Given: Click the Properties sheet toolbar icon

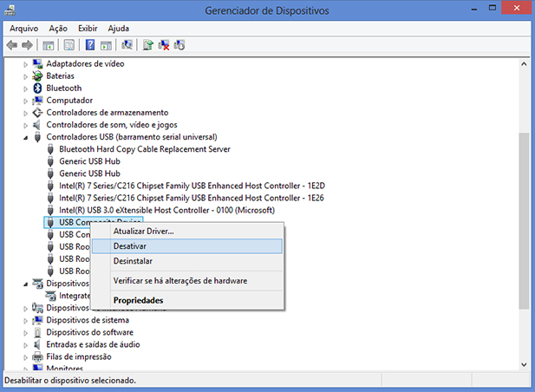Looking at the screenshot, I should 69,45.
